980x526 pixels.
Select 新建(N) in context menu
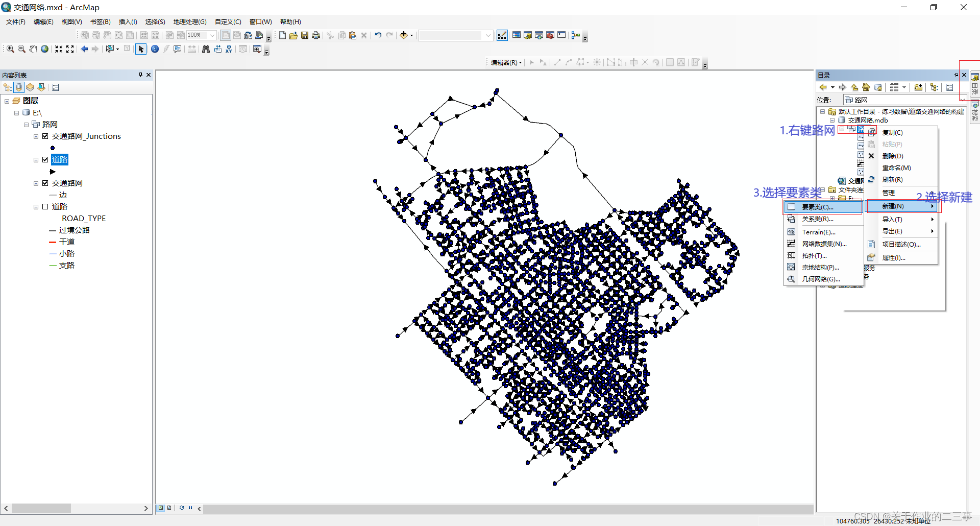[902, 206]
